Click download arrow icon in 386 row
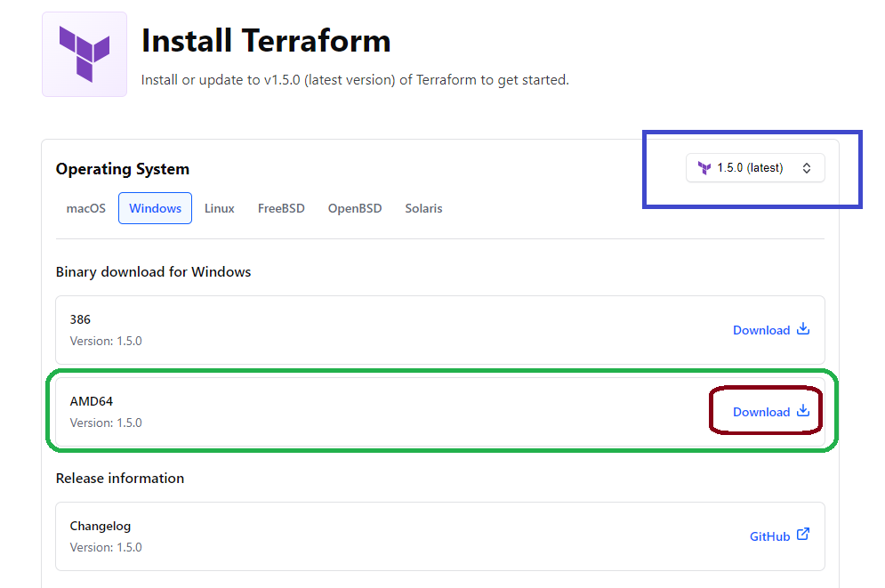This screenshot has height=588, width=885. tap(803, 329)
